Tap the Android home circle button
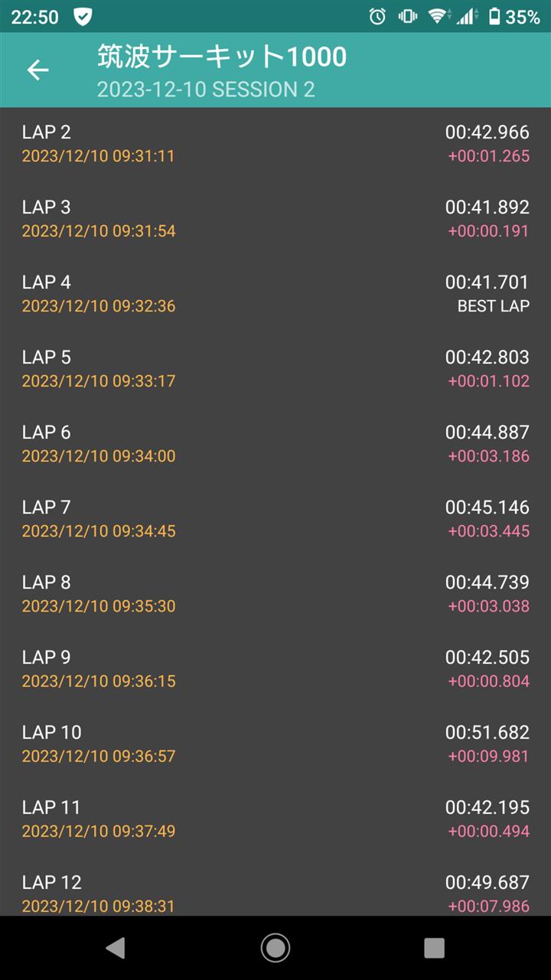 (x=275, y=948)
